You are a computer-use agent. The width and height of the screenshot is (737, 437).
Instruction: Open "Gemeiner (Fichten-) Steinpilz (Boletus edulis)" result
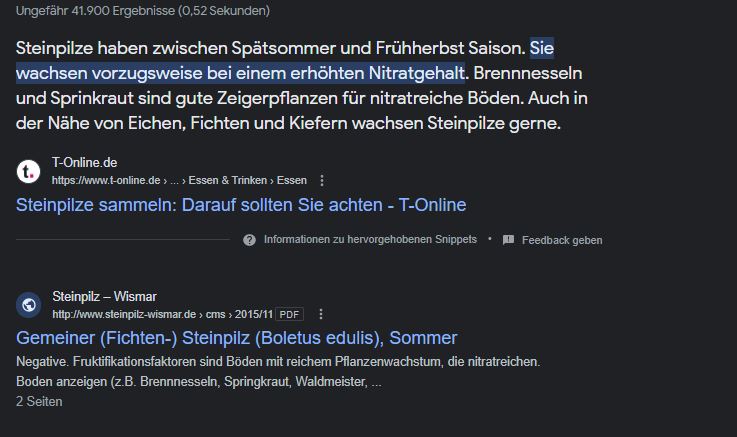click(x=236, y=338)
